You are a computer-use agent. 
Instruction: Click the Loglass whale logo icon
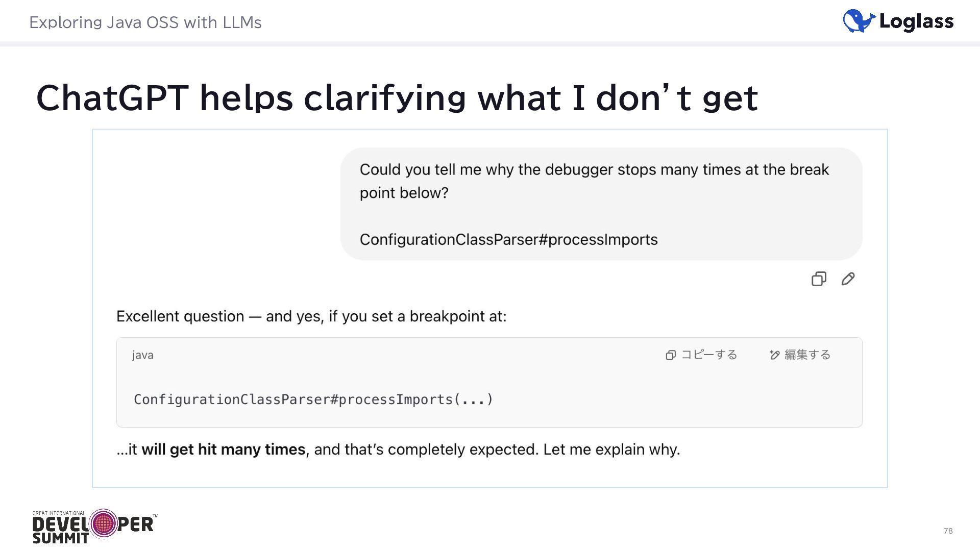pyautogui.click(x=859, y=21)
